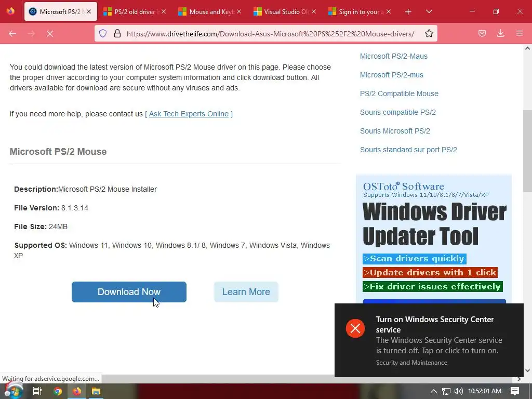
Task: Click the horizontal scrollbar right arrow
Action: pyautogui.click(x=519, y=379)
